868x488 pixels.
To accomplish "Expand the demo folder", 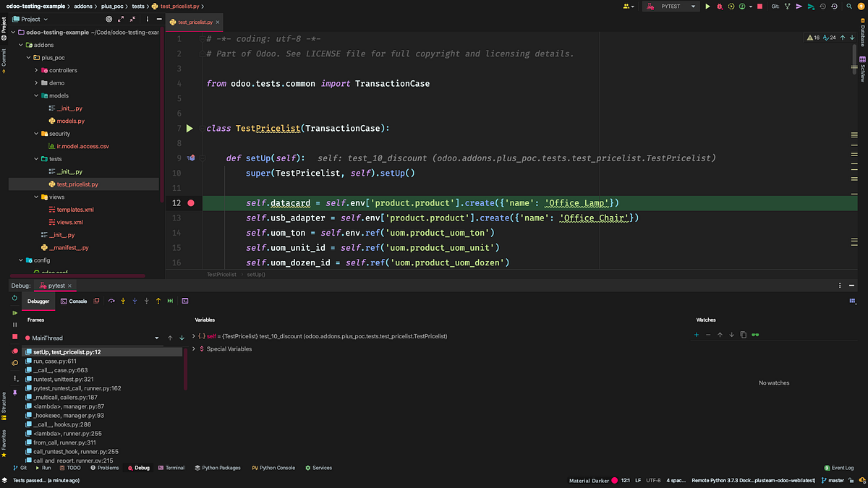I will (37, 83).
